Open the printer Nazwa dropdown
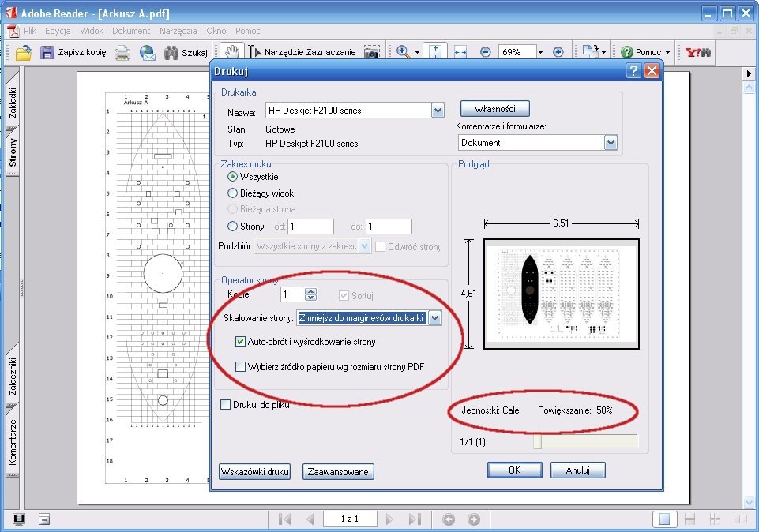This screenshot has width=759, height=532. click(x=438, y=111)
